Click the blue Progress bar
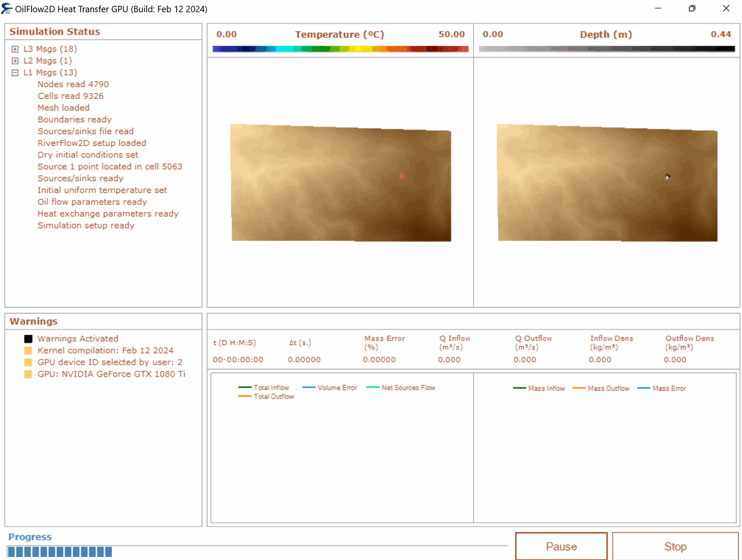The width and height of the screenshot is (742, 560). point(60,552)
